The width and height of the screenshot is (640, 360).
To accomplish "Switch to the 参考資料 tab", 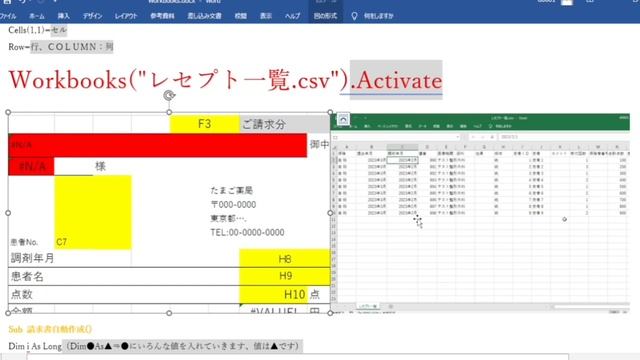I will [162, 16].
